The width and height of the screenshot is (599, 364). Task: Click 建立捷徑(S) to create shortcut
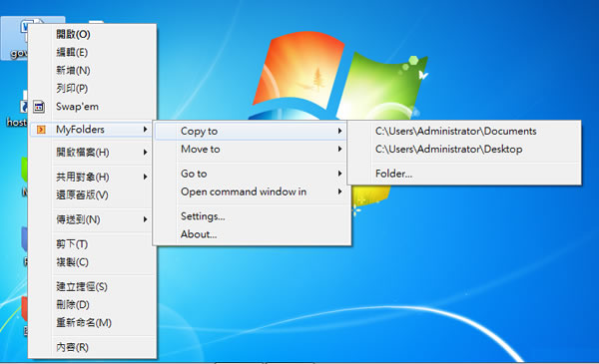92,286
